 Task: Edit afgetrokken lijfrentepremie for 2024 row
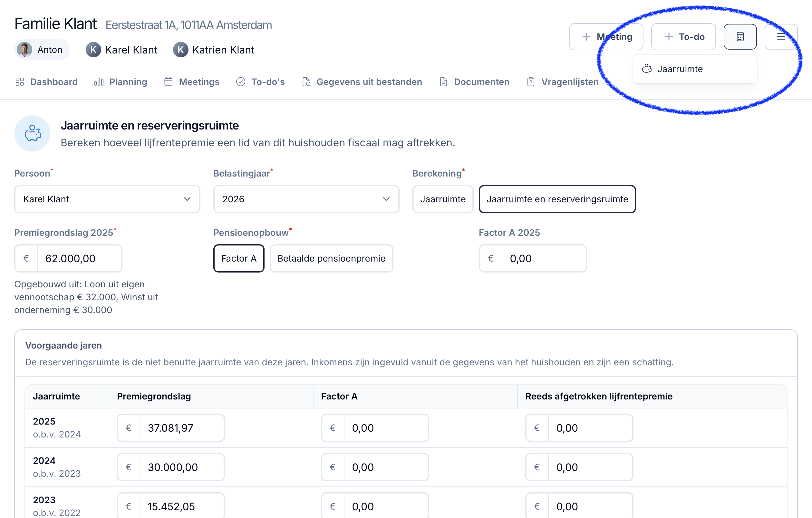click(x=579, y=467)
